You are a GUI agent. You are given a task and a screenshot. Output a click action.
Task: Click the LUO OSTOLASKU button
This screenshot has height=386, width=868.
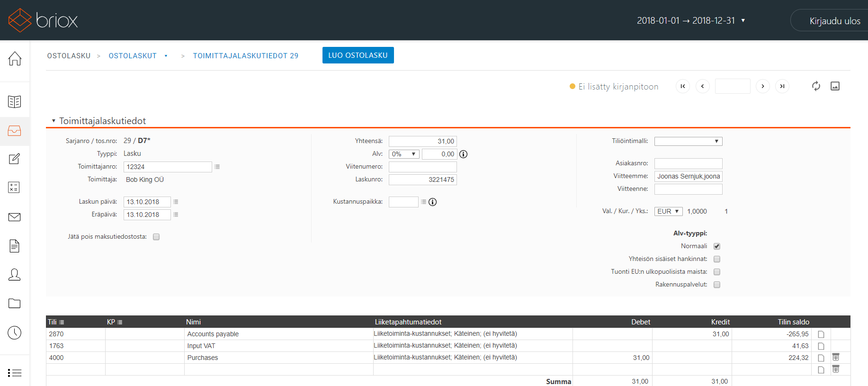[358, 55]
